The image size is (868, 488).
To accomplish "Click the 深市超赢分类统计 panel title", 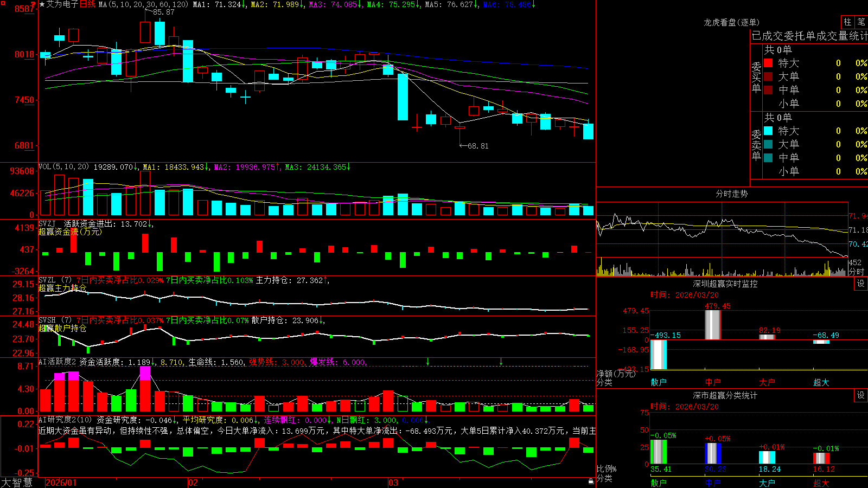I will pos(725,395).
